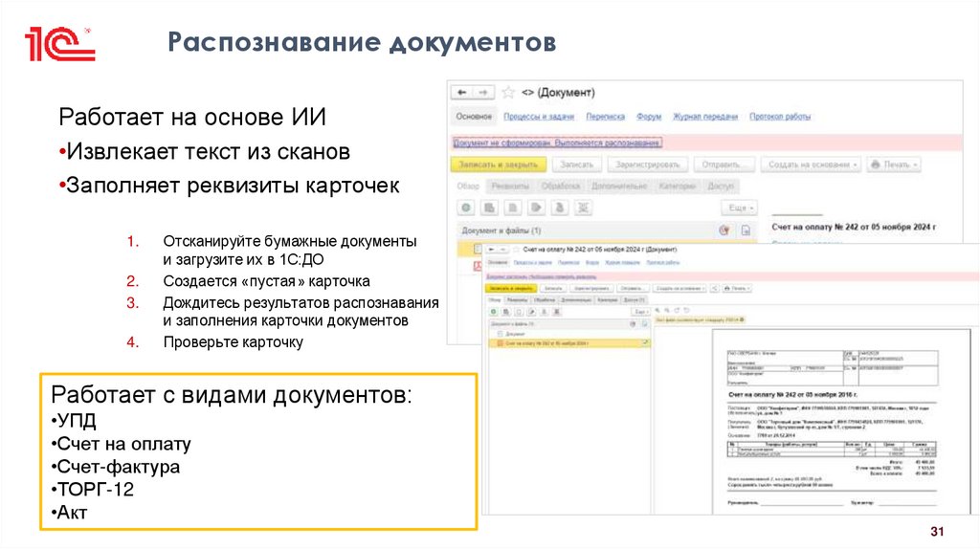Screen dimensions: 980x549
Task: Click rotate counterclockwise icon above invoice preview
Action: (686, 310)
